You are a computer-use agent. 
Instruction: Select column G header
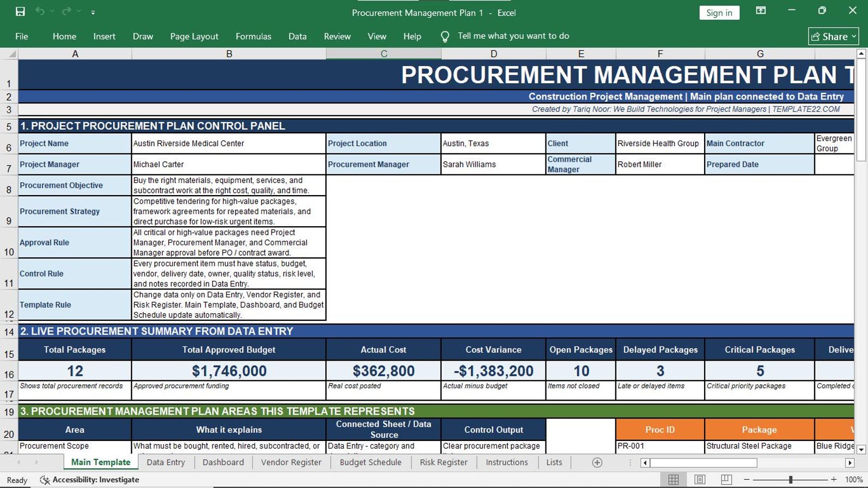click(760, 54)
